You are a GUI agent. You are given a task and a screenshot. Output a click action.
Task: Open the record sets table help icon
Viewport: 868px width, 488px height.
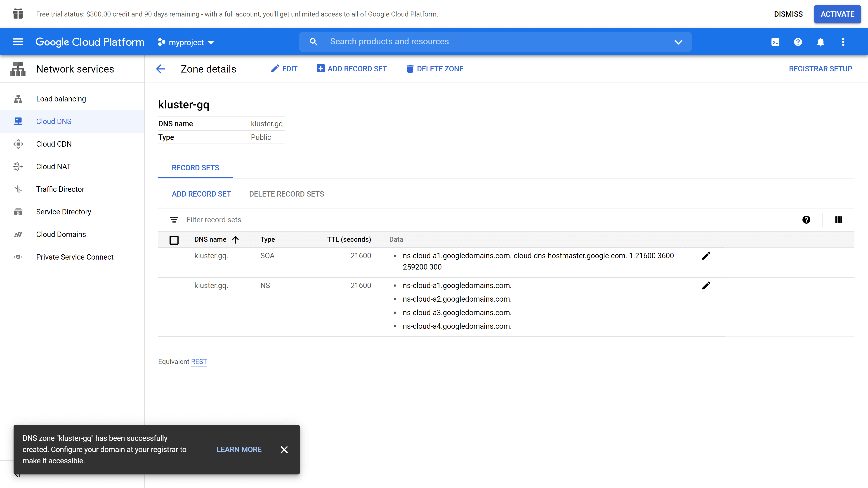point(806,220)
